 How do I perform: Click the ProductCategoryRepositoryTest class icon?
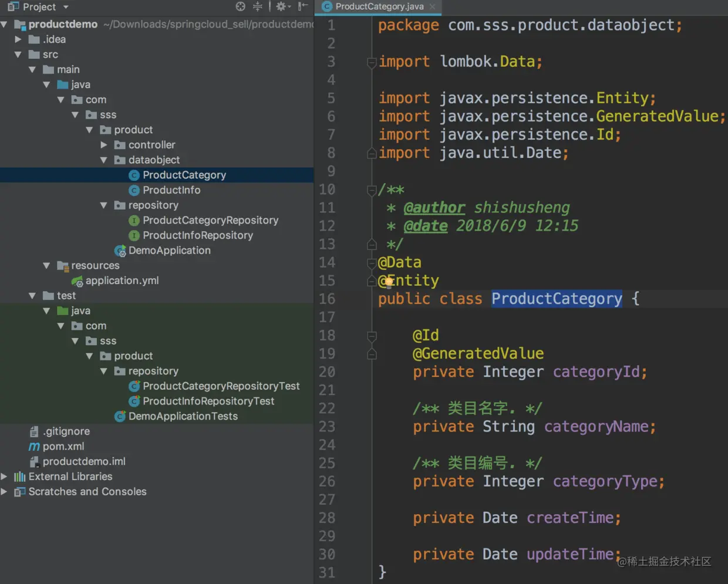[134, 386]
